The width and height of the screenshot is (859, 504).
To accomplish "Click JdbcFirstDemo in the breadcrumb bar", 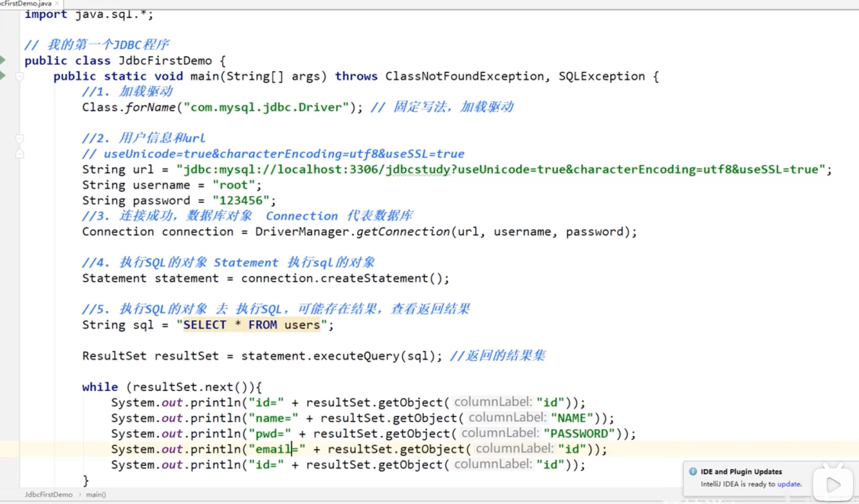I will [49, 494].
